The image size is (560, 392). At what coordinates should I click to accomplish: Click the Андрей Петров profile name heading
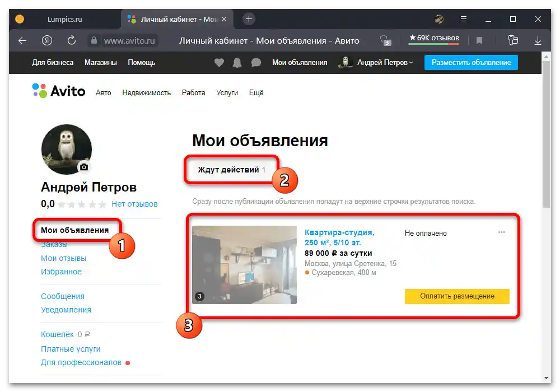88,187
